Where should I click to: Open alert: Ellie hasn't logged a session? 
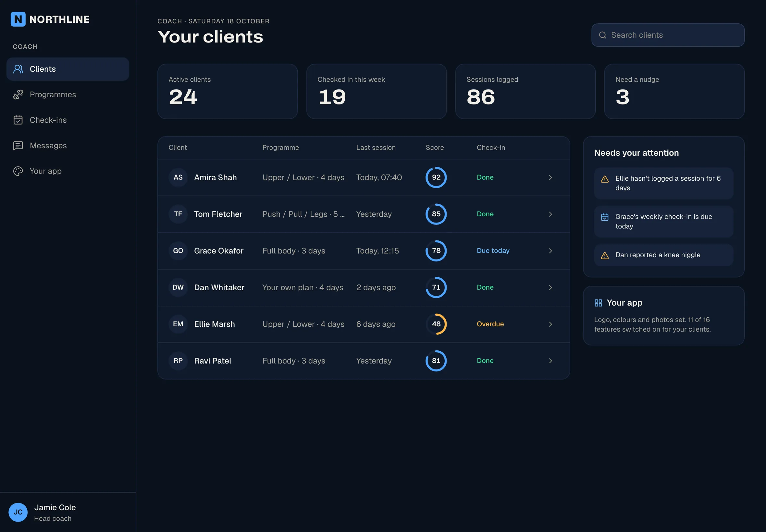point(664,184)
